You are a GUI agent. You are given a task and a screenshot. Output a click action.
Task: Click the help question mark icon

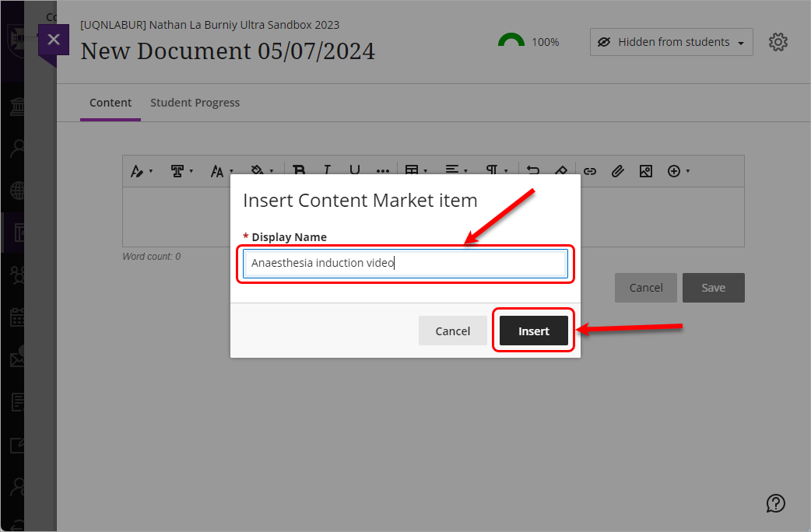click(775, 503)
